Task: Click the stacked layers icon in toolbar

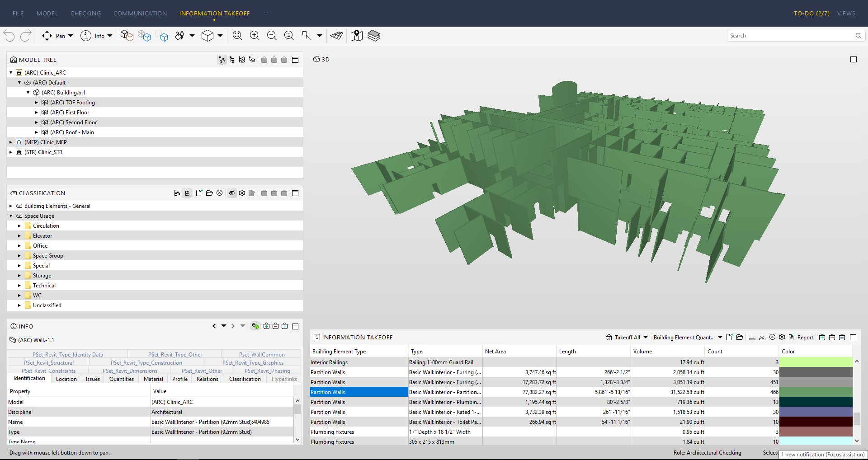Action: tap(374, 36)
